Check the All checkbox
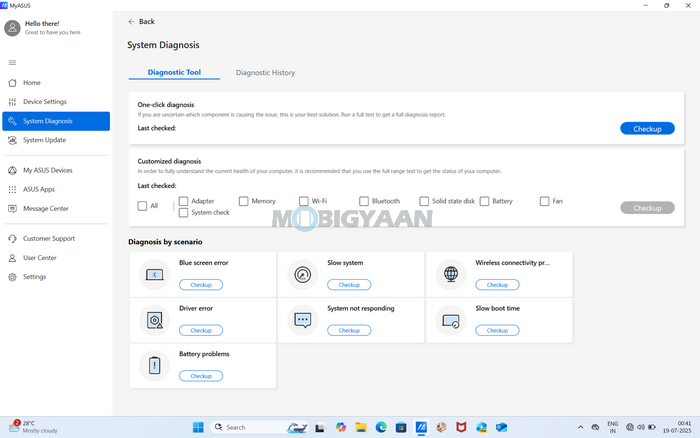The height and width of the screenshot is (438, 700). [142, 206]
